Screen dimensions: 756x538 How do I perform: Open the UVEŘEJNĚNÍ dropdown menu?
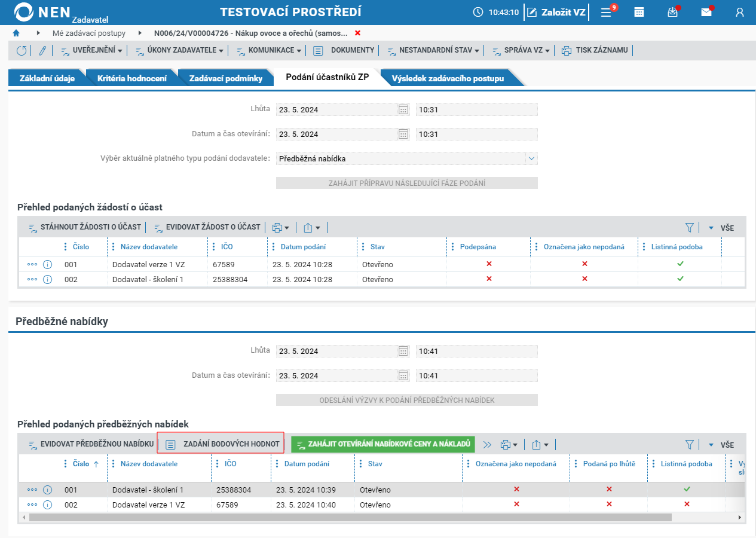(92, 50)
